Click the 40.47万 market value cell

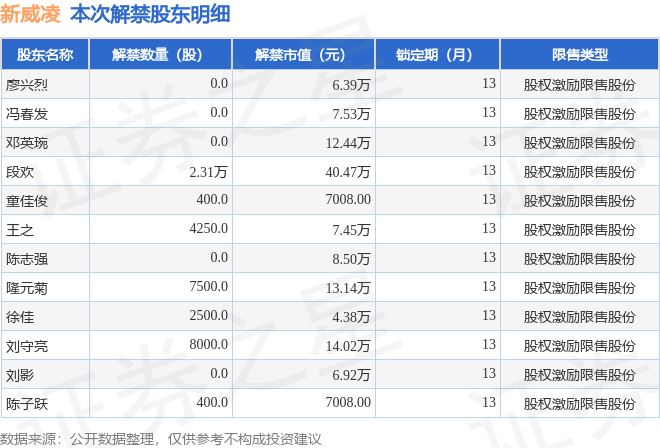pos(348,172)
